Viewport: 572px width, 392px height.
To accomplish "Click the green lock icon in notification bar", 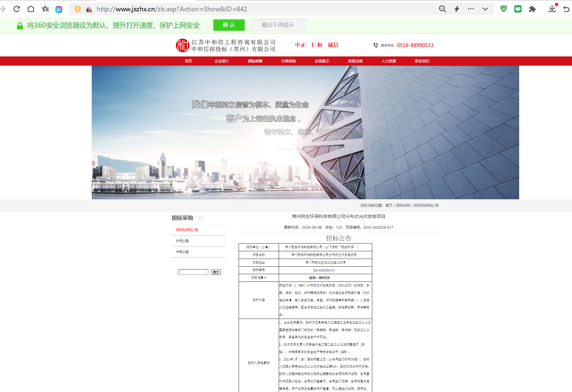I will (20, 26).
